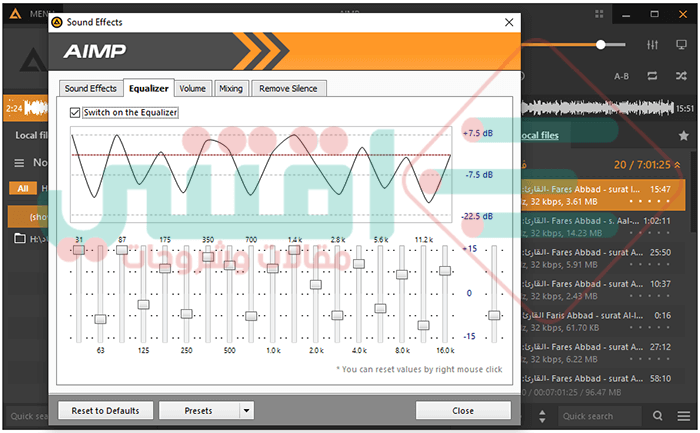
Task: Open the Presets dropdown arrow
Action: 246,410
